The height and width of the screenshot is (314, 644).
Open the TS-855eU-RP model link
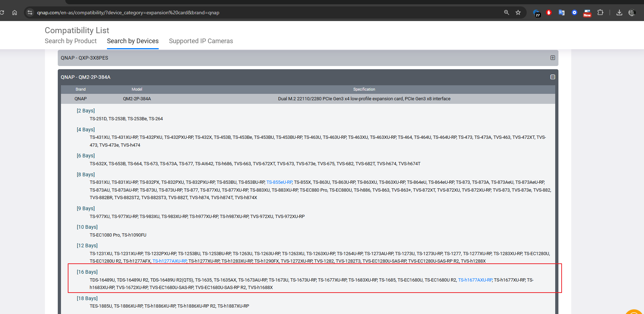pos(280,182)
